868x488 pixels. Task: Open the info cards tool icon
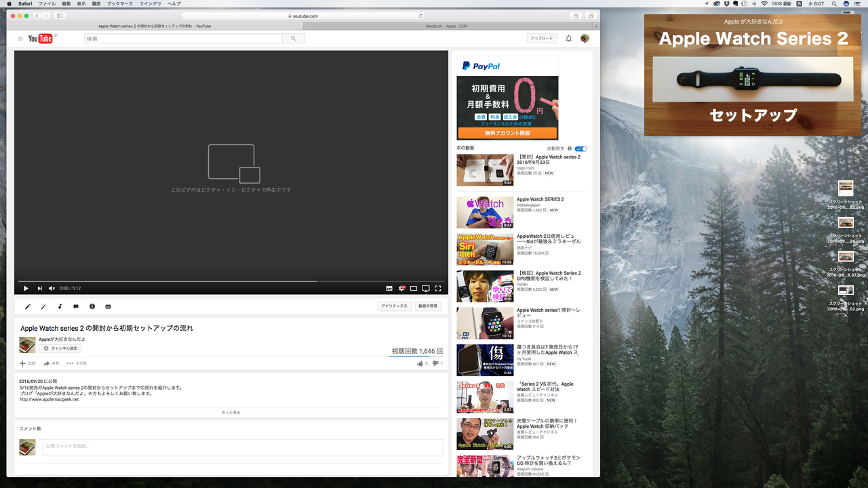point(92,306)
